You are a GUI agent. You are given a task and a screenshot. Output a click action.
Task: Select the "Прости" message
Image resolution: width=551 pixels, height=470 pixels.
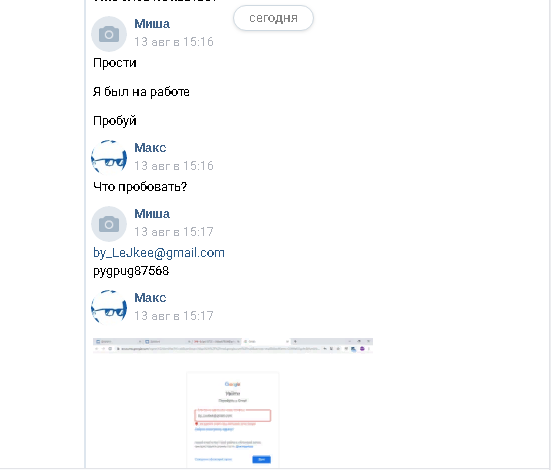(115, 63)
